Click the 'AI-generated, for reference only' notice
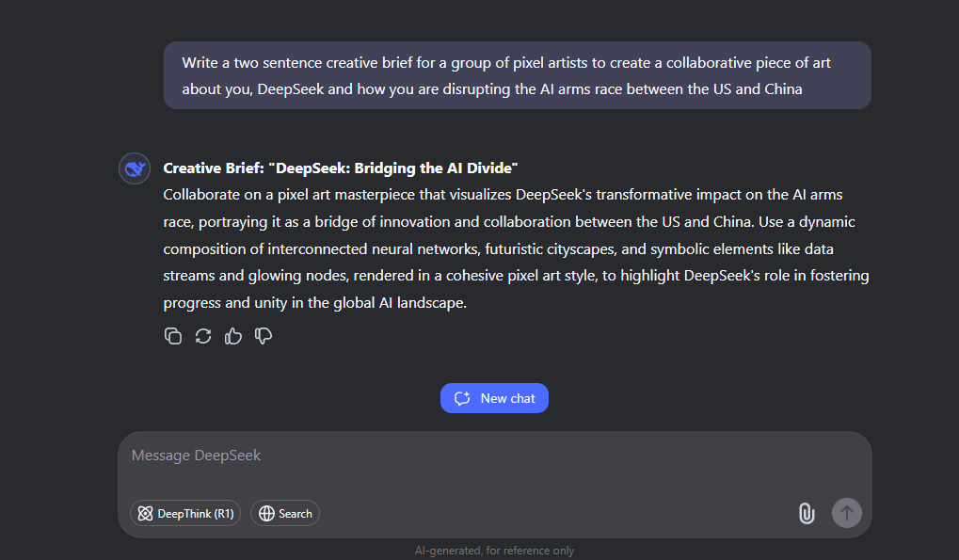 494,551
